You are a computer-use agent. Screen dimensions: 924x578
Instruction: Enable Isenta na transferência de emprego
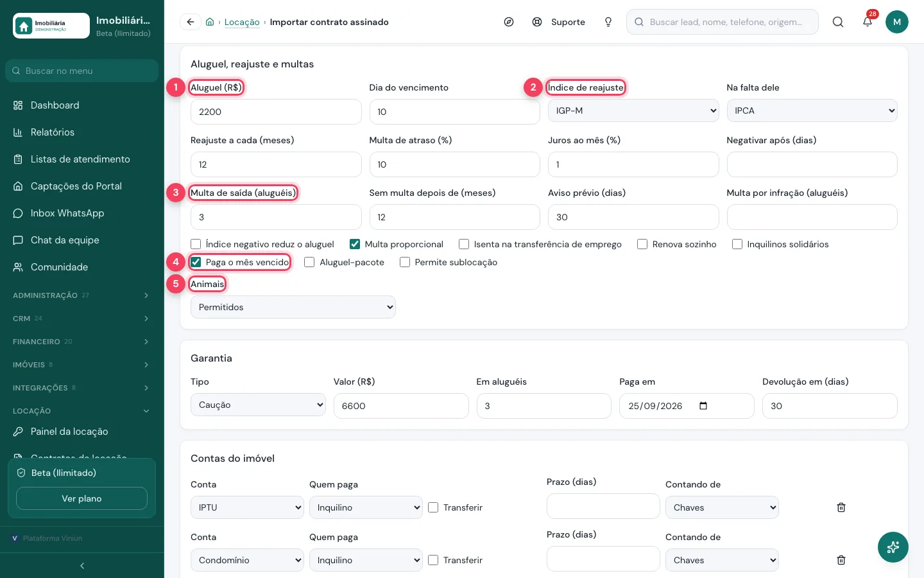pyautogui.click(x=464, y=244)
